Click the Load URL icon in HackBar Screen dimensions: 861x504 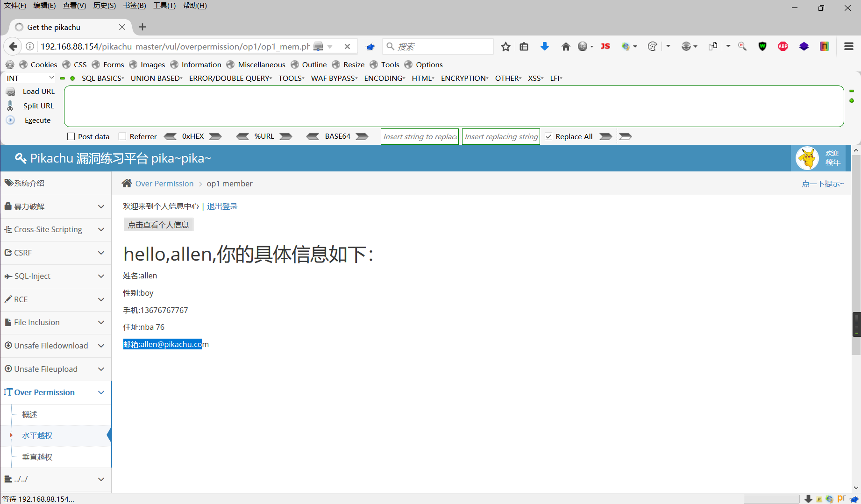[10, 91]
